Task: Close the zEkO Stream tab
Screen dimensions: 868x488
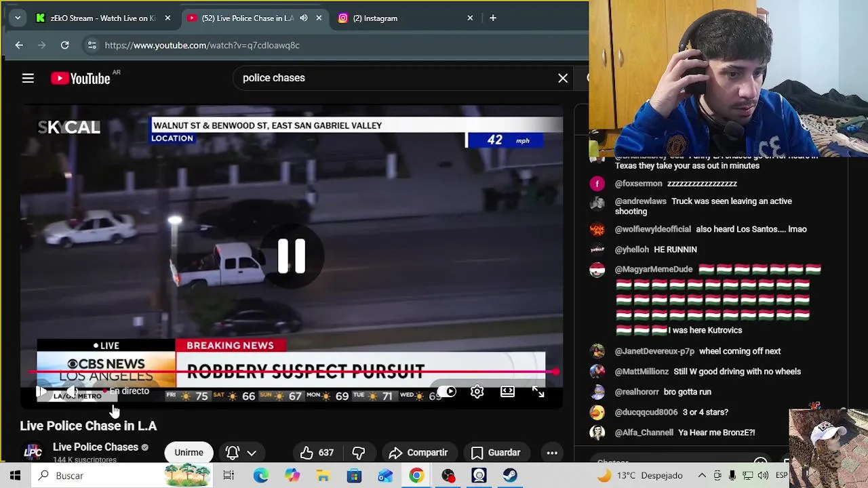Action: point(167,18)
